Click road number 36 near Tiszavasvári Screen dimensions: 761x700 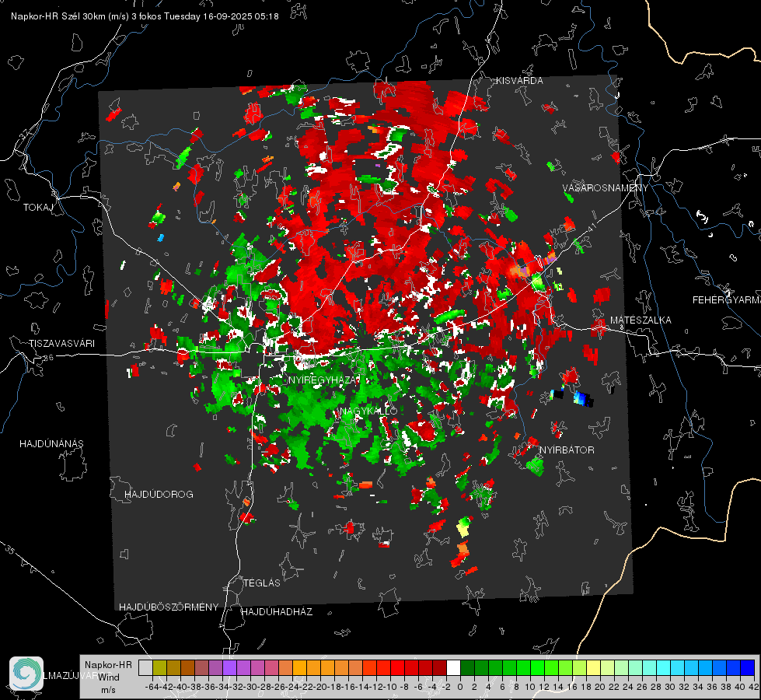click(x=49, y=358)
